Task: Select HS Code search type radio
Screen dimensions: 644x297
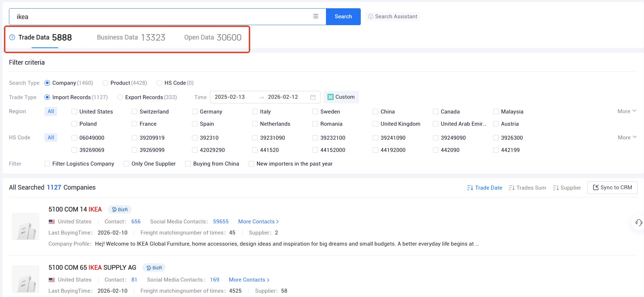Action: pos(159,83)
